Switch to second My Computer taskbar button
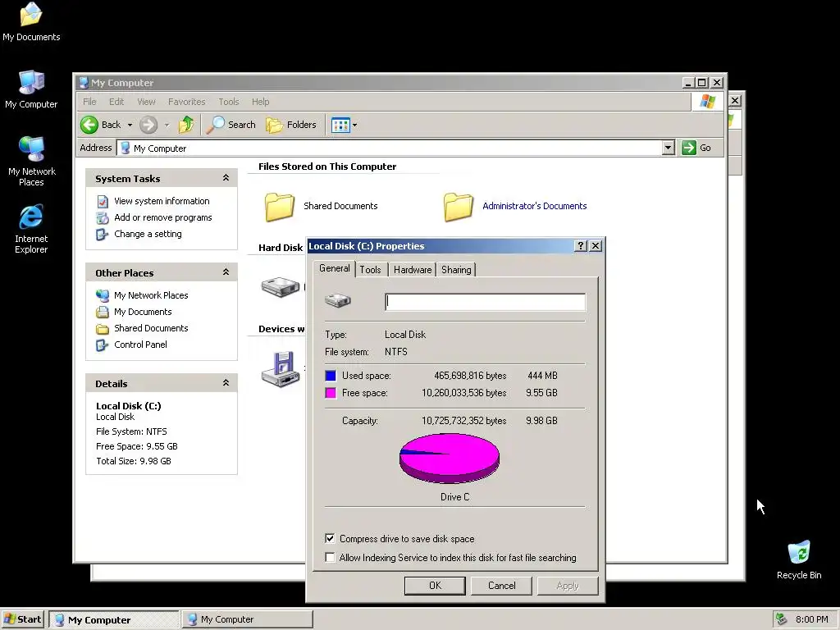Image resolution: width=840 pixels, height=630 pixels. (248, 619)
